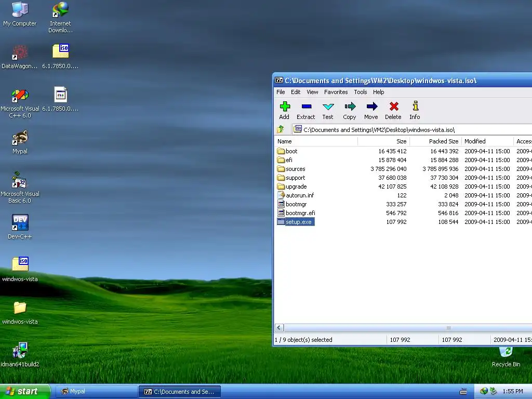Image resolution: width=532 pixels, height=399 pixels.
Task: Sort files by Name column header
Action: click(316, 141)
